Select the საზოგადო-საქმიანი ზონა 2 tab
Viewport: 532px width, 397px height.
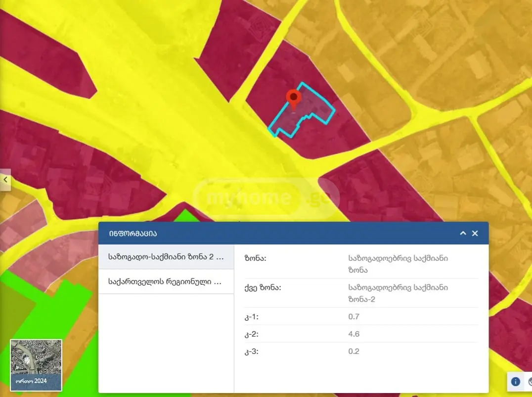pyautogui.click(x=166, y=257)
